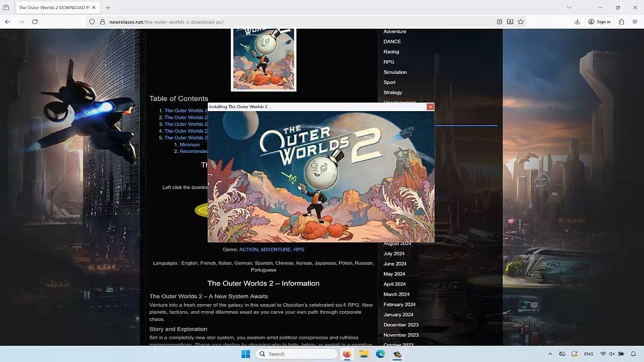The image size is (644, 362).
Task: Click the Sign in button
Action: pyautogui.click(x=599, y=22)
